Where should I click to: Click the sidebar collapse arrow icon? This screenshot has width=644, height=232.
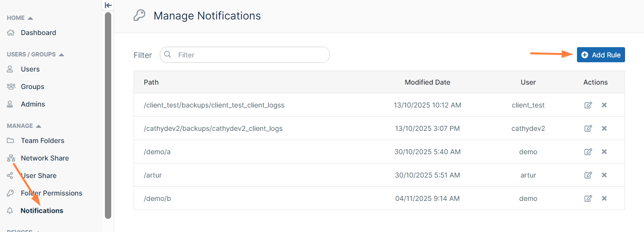click(108, 5)
